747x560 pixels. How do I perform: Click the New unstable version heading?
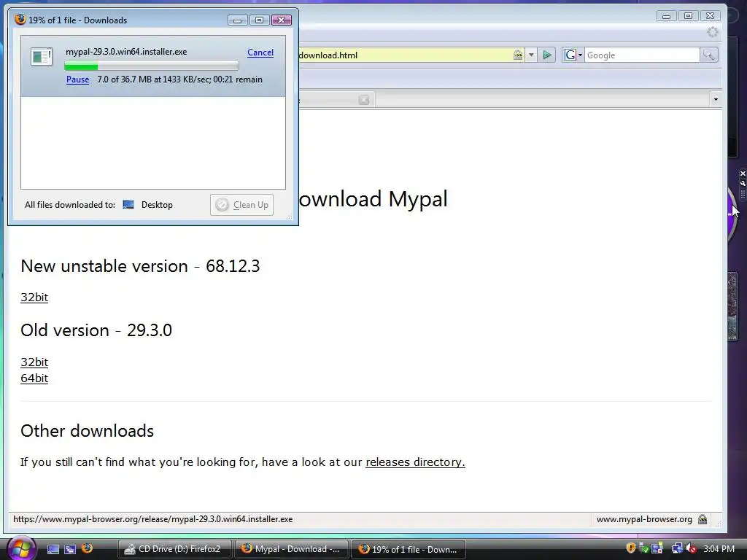point(140,265)
